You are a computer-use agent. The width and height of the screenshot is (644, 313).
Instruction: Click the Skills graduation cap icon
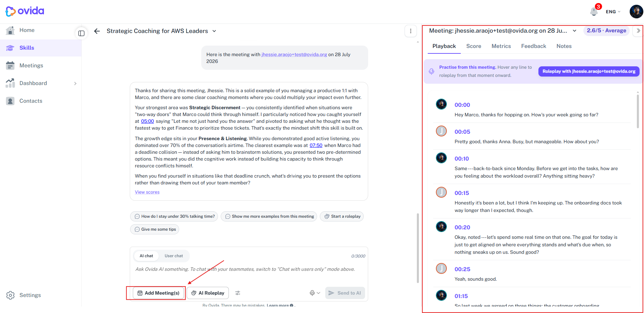coord(10,48)
